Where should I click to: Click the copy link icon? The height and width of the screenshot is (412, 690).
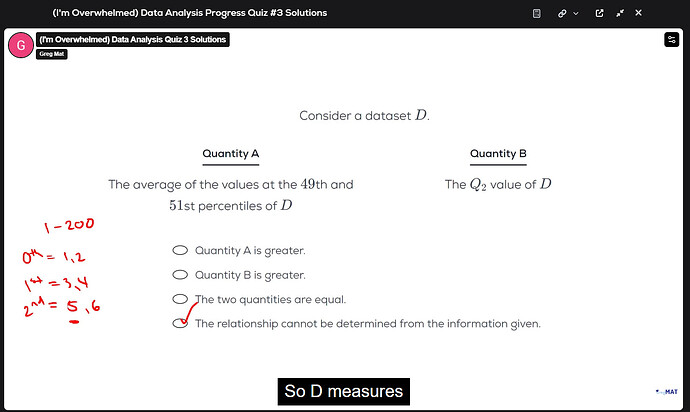(x=562, y=13)
